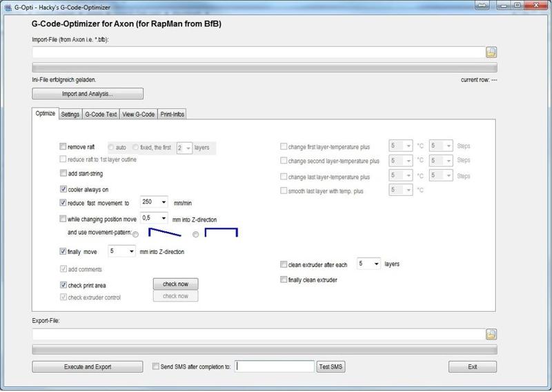Switch to the Optimize tab
Image resolution: width=552 pixels, height=392 pixels.
[46, 113]
